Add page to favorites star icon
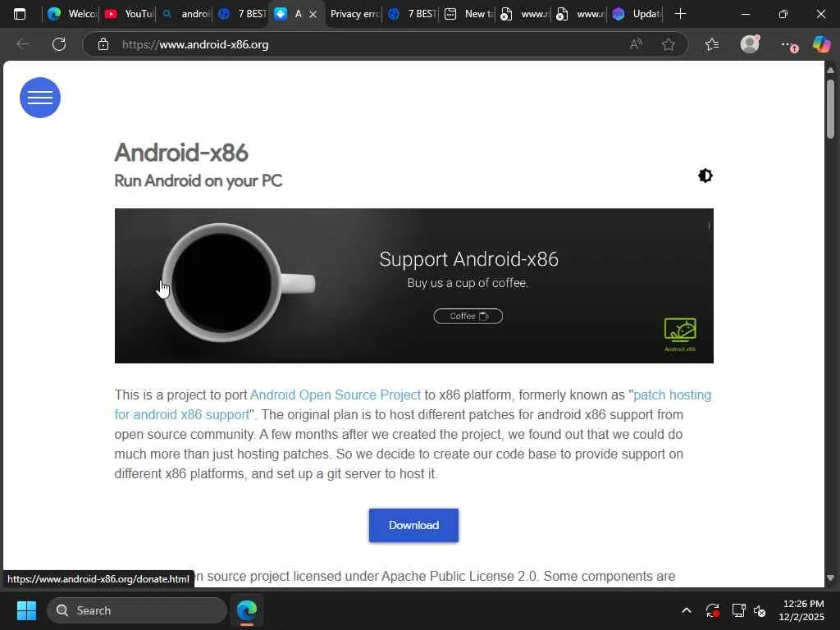The height and width of the screenshot is (630, 840). (x=668, y=44)
